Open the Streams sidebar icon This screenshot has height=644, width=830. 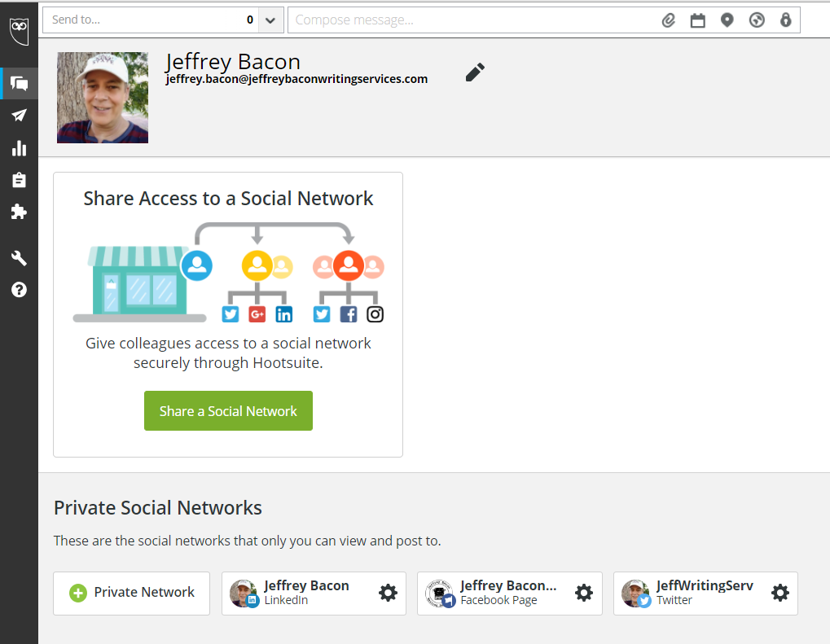click(x=19, y=83)
